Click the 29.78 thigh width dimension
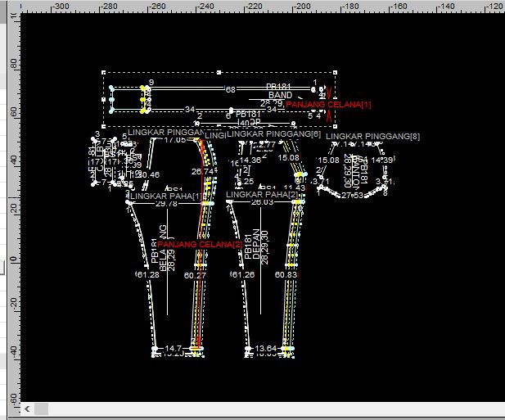Image resolution: width=505 pixels, height=420 pixels. [x=166, y=203]
